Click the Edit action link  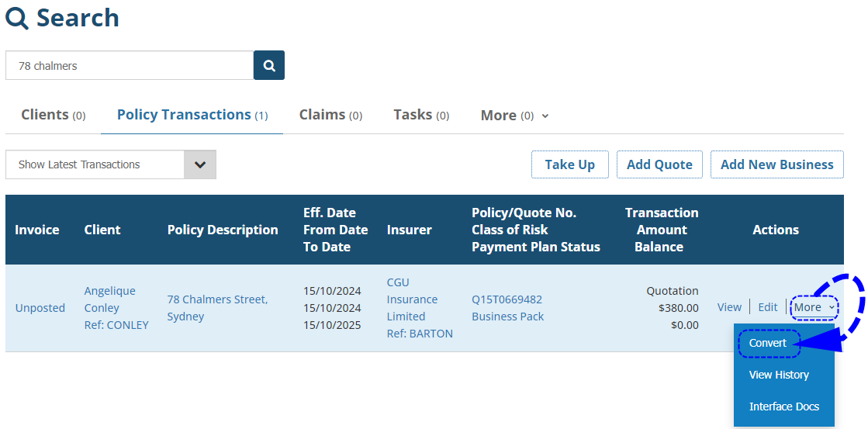768,307
